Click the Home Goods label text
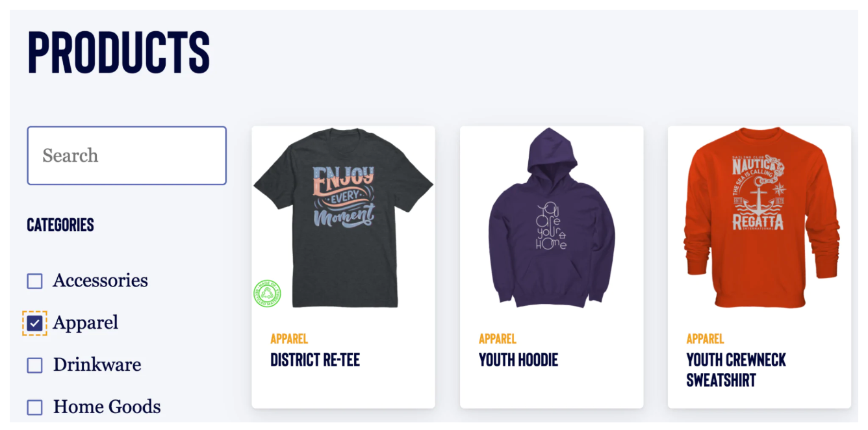868x430 pixels. click(107, 407)
